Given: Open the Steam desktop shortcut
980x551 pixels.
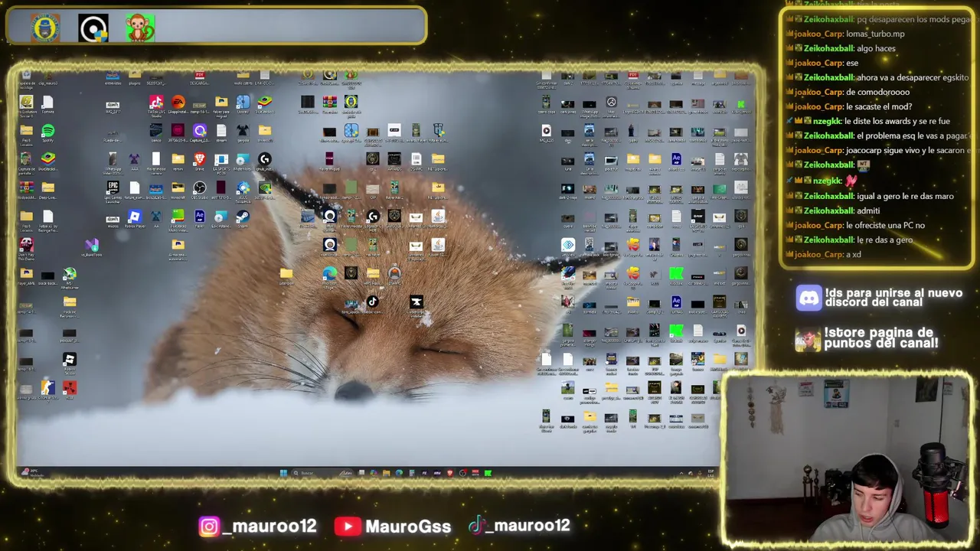Looking at the screenshot, I should [243, 217].
